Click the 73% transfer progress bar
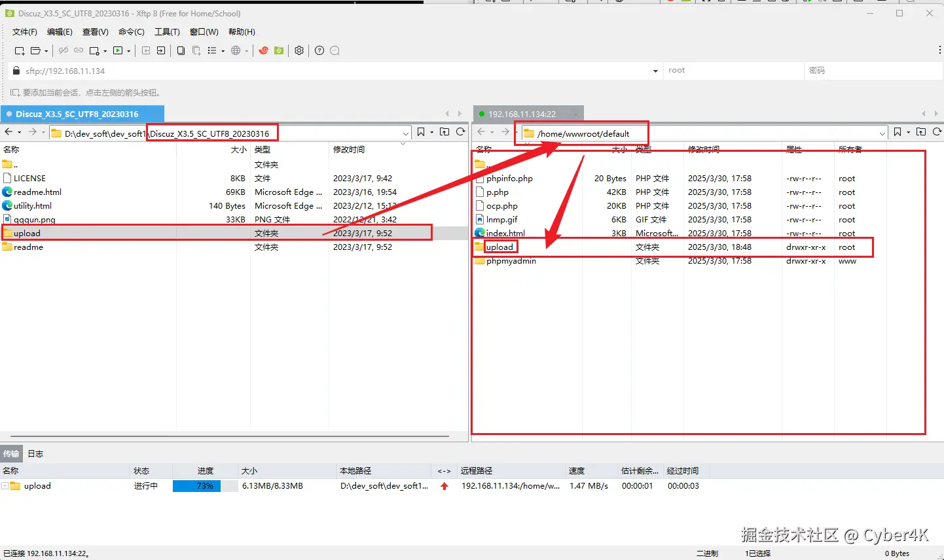 point(205,486)
